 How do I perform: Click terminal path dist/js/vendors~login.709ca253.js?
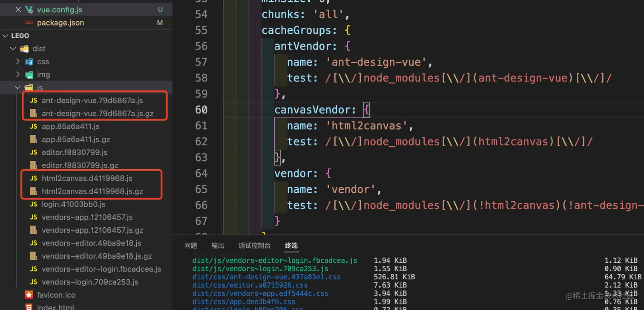coord(260,269)
